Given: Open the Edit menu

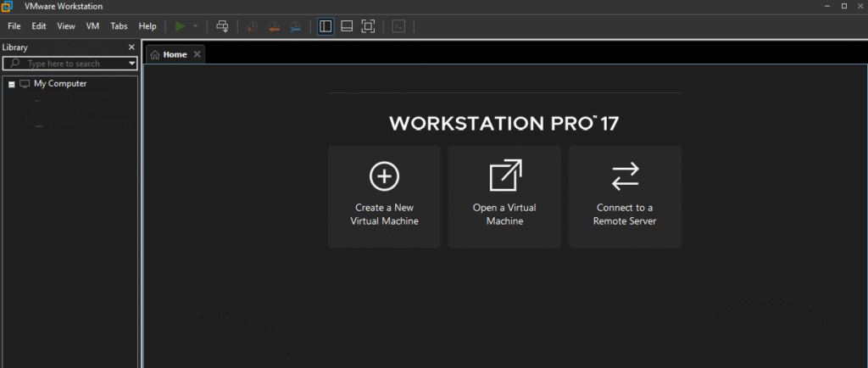Looking at the screenshot, I should [39, 26].
